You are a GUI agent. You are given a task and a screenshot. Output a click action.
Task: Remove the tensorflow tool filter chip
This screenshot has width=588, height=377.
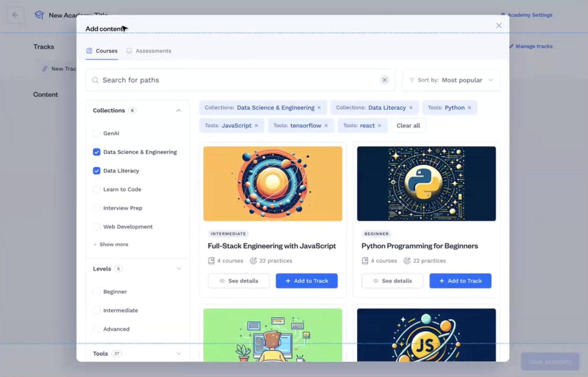(326, 125)
